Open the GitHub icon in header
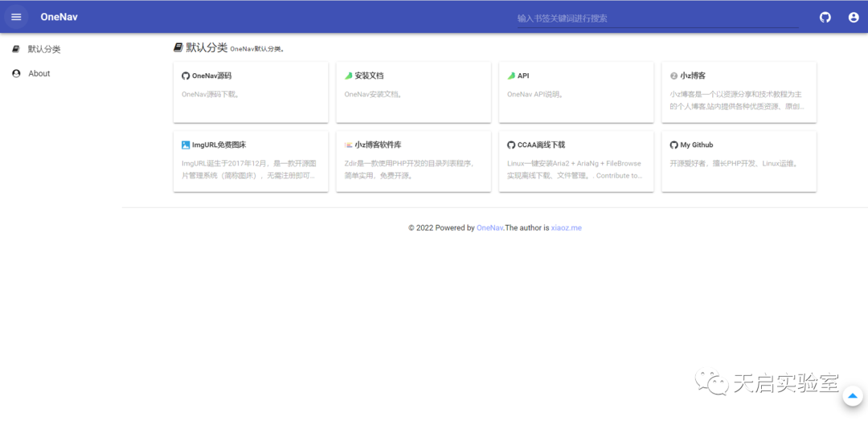This screenshot has width=868, height=421. point(825,17)
